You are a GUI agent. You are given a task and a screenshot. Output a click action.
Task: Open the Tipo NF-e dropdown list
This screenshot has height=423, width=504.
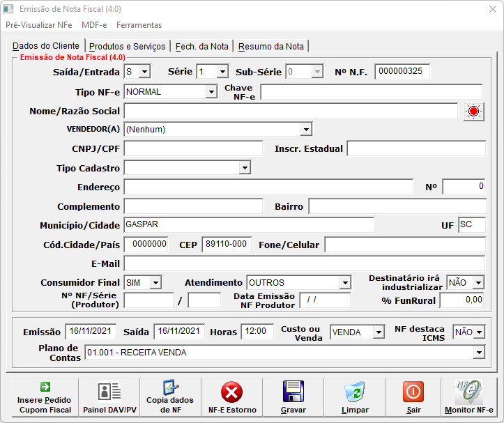[x=211, y=92]
